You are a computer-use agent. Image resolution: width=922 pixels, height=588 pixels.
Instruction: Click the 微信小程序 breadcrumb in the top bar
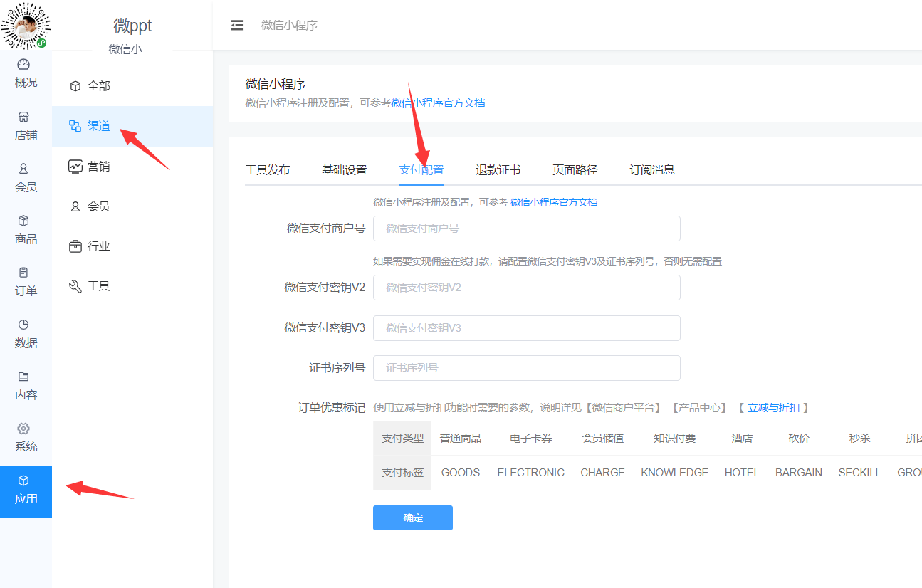(289, 26)
